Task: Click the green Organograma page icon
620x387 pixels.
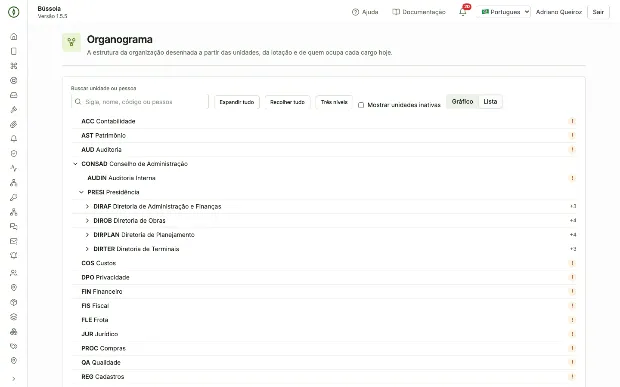Action: click(72, 42)
